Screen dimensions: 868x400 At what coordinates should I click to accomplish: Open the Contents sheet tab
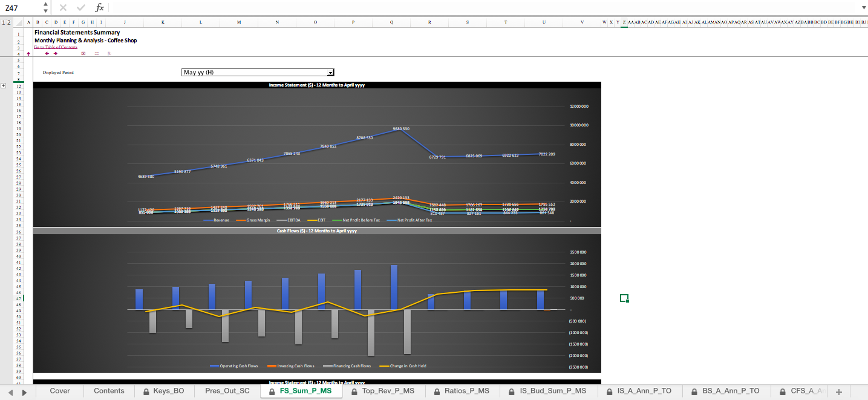coord(109,391)
